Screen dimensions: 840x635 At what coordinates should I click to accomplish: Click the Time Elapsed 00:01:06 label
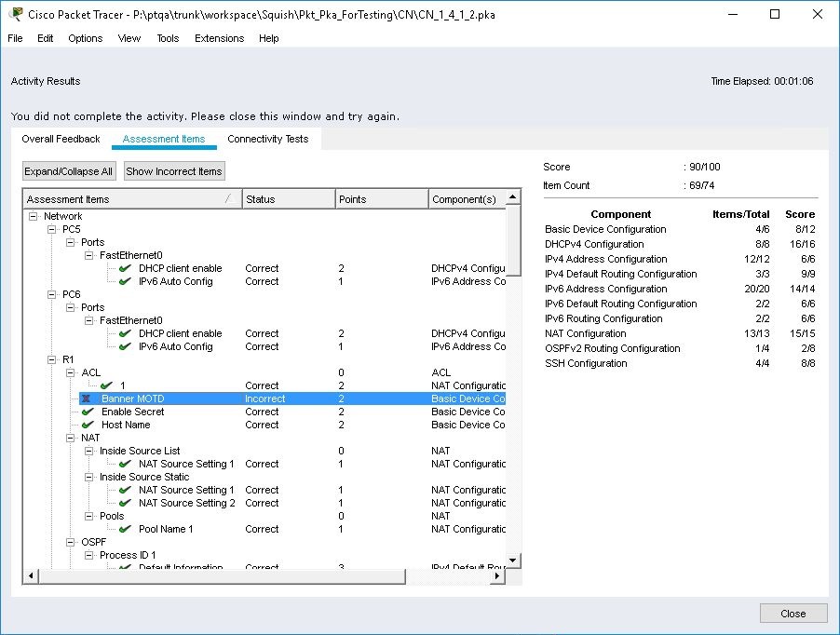tap(762, 81)
